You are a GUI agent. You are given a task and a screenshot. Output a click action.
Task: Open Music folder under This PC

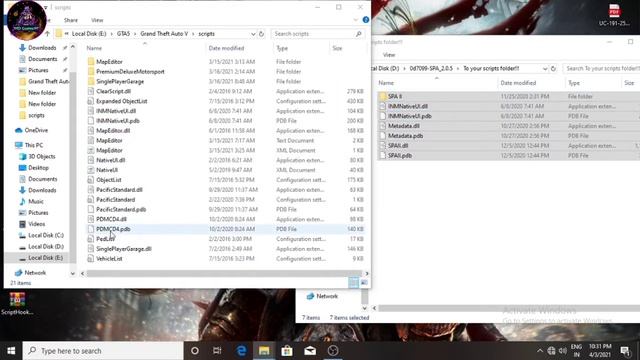[x=36, y=201]
